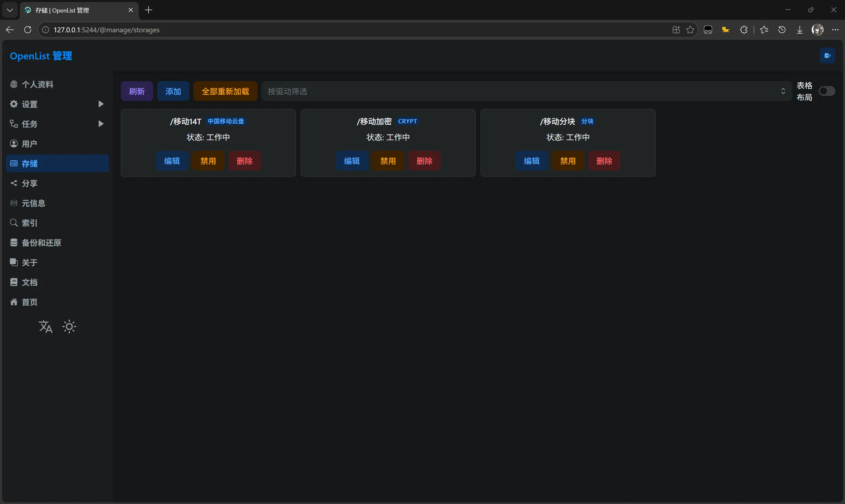The width and height of the screenshot is (845, 504).
Task: Toggle the 表格布局 switch
Action: (827, 91)
